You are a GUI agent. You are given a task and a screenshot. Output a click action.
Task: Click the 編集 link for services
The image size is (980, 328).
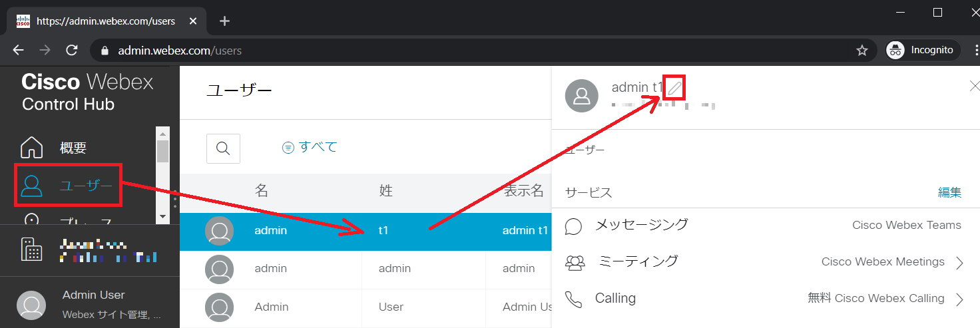coord(949,192)
